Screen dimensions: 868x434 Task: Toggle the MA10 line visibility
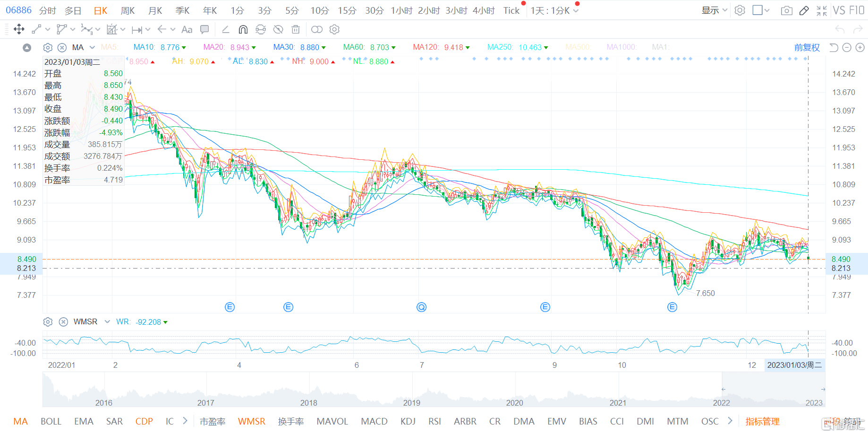coord(160,47)
